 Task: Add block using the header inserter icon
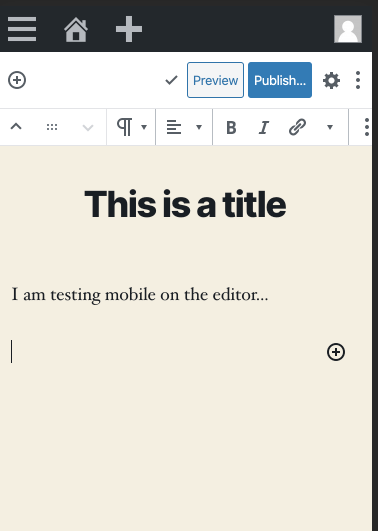click(x=17, y=80)
